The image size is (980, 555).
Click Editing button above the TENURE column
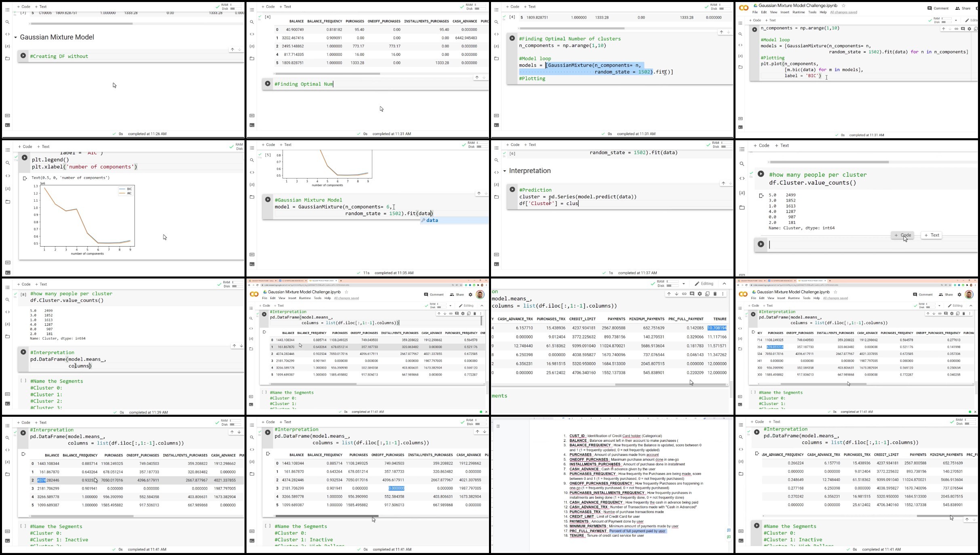click(704, 284)
